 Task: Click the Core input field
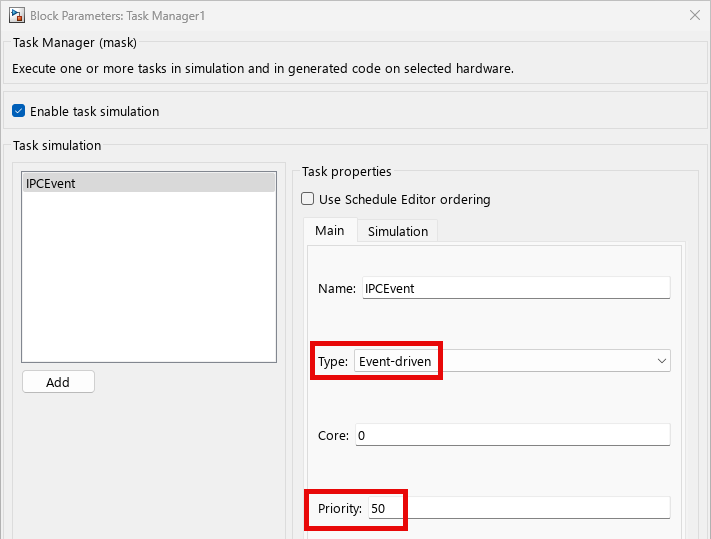point(512,435)
